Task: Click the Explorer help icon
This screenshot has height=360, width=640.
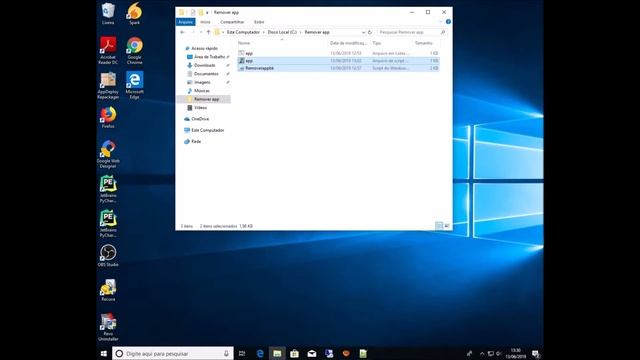Action: pos(448,22)
